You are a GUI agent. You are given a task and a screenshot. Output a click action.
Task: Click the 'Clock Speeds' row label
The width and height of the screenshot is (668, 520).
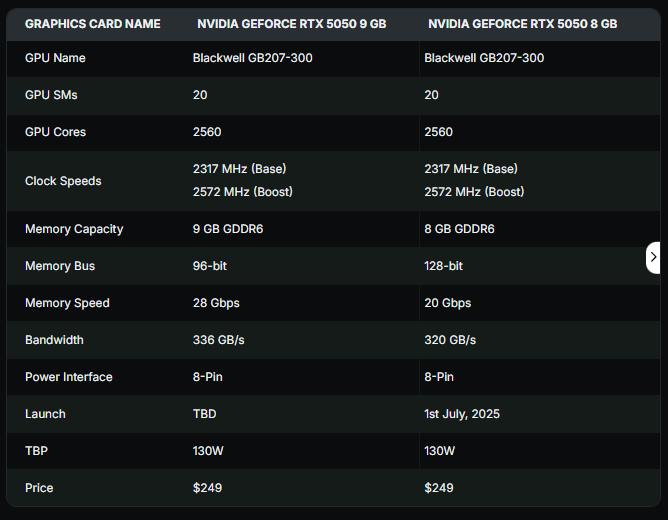point(63,181)
